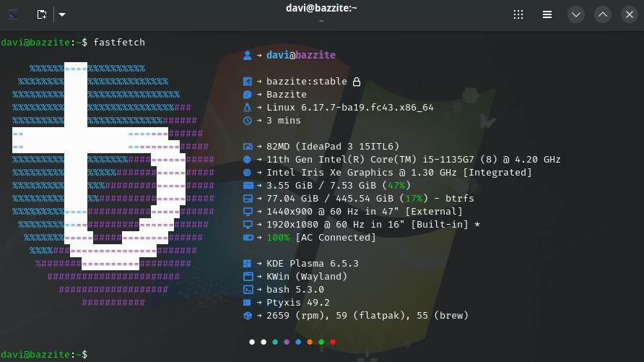Click the Fedora icon beside Bazzite
644x362 pixels.
pyautogui.click(x=247, y=95)
